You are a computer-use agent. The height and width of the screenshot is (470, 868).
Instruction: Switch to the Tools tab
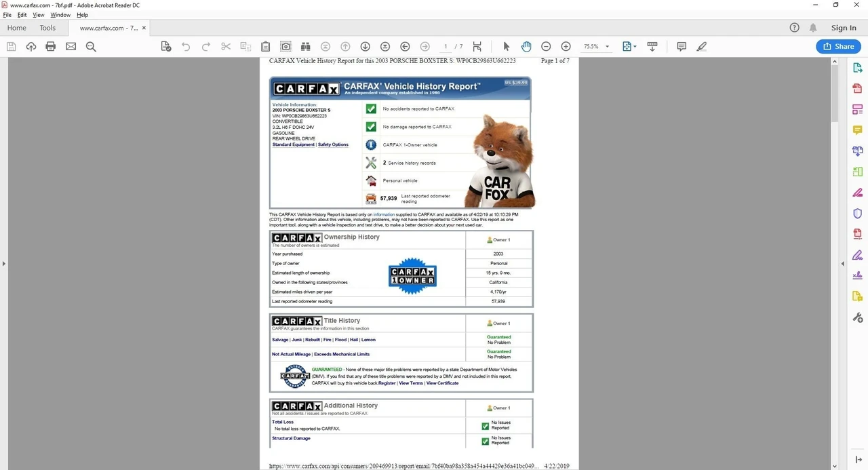click(47, 28)
